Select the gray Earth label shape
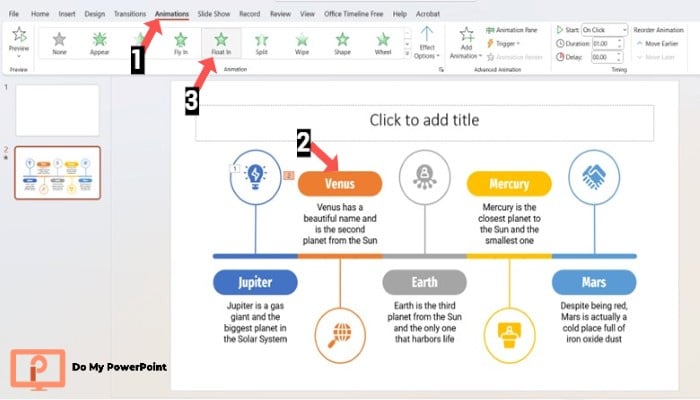The image size is (700, 400). pos(425,282)
